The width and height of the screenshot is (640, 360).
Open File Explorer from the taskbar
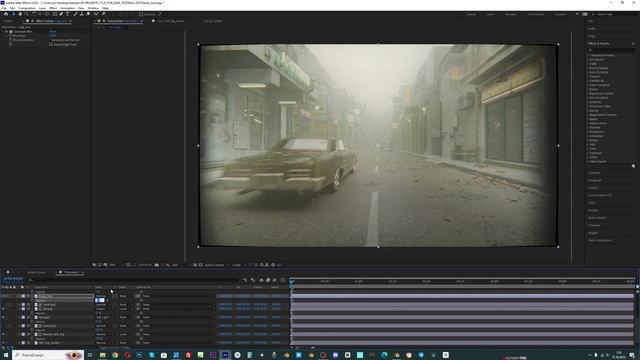click(x=102, y=355)
